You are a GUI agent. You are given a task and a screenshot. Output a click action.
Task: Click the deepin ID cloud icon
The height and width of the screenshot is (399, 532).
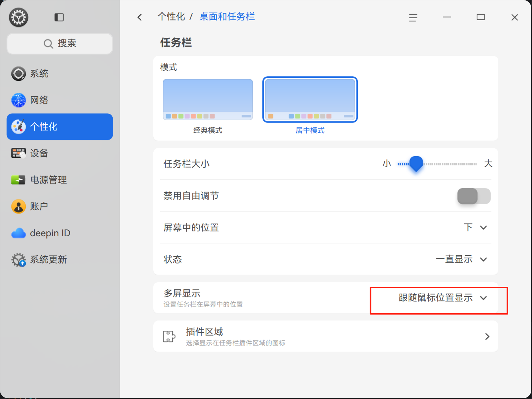coord(19,233)
